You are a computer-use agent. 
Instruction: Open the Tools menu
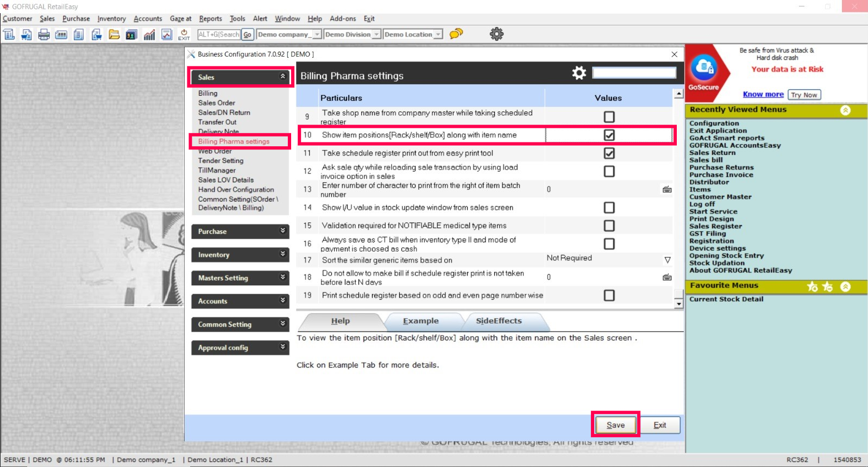click(237, 18)
